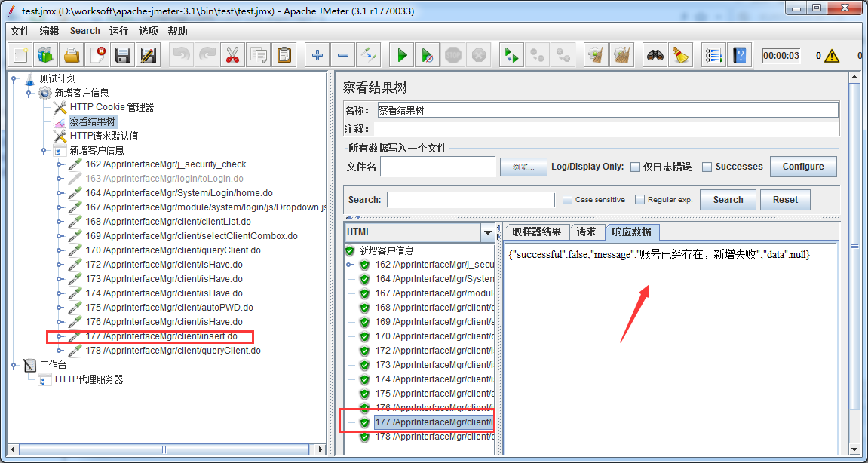Open the HTML renderer dropdown
This screenshot has width=868, height=463.
tap(488, 232)
